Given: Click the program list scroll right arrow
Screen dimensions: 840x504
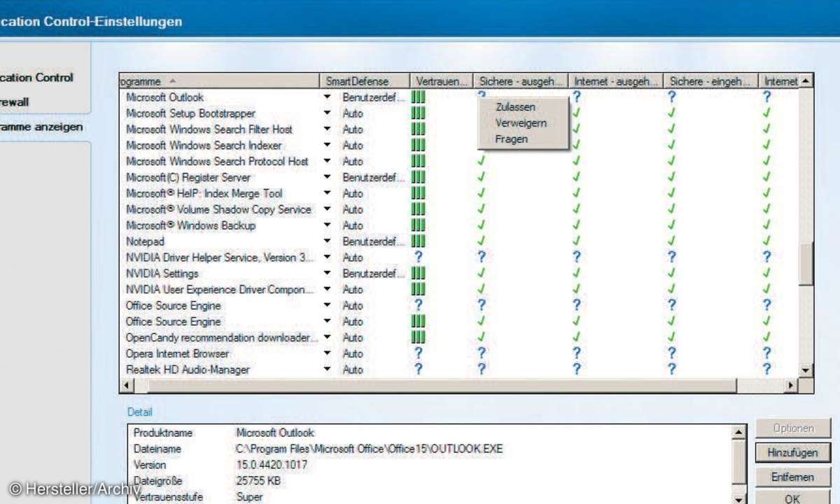Looking at the screenshot, I should click(792, 386).
